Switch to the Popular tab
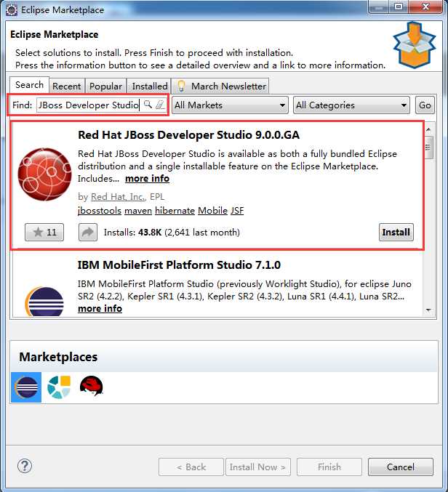 click(105, 86)
